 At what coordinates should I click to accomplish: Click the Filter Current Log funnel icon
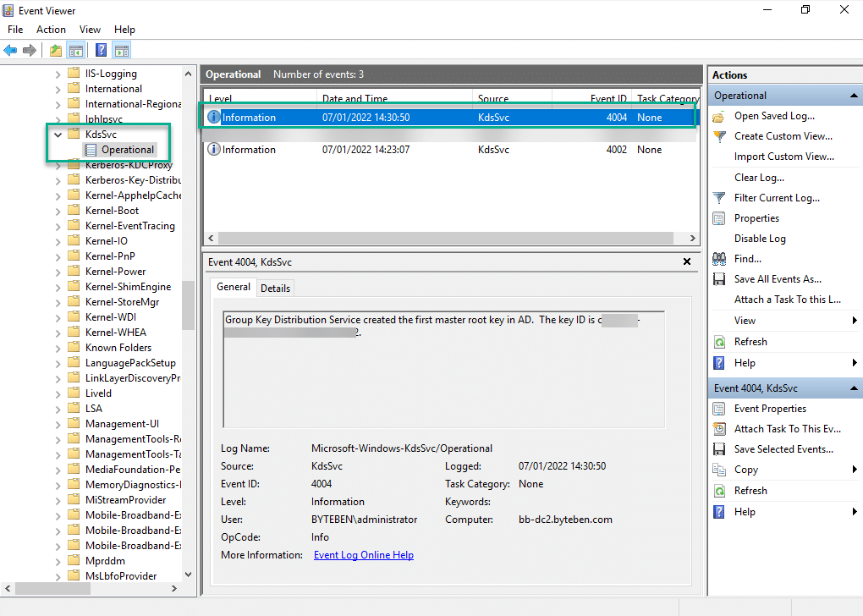coord(719,198)
